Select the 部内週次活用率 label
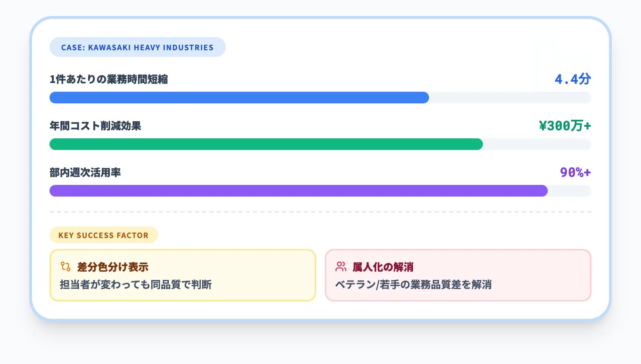 click(x=85, y=173)
